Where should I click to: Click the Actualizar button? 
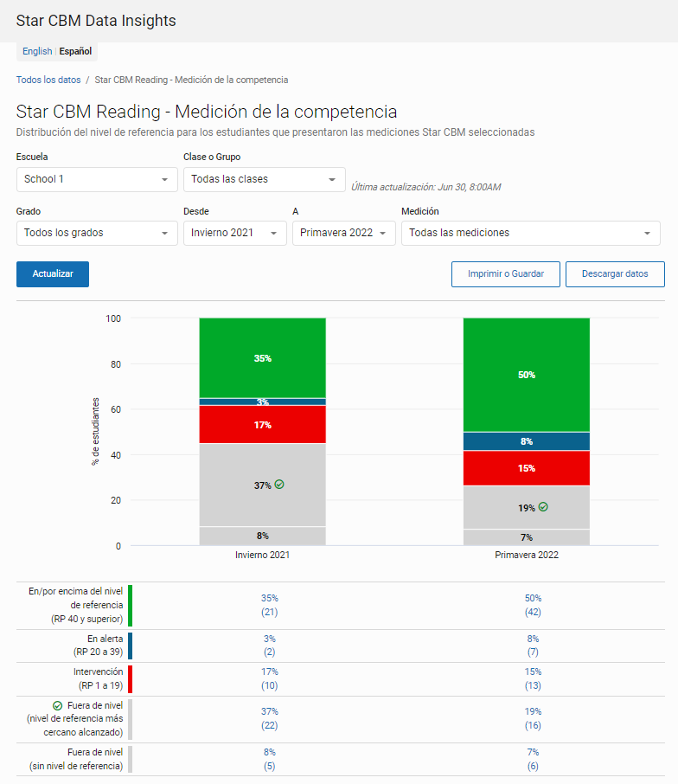click(x=53, y=274)
